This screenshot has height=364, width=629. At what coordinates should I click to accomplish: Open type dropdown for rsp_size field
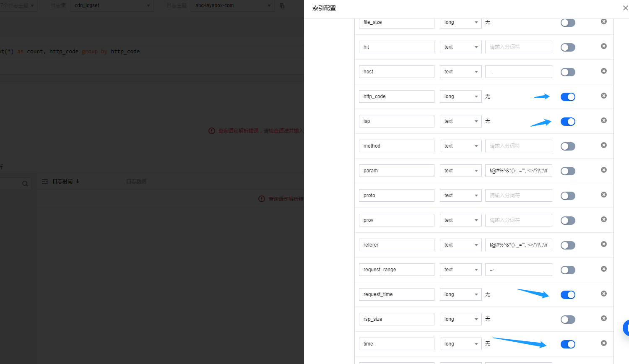[460, 319]
